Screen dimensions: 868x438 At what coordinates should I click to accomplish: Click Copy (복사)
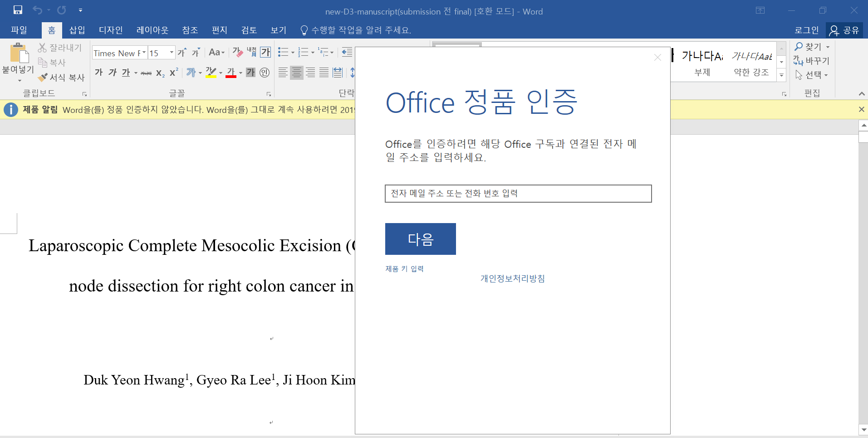pos(52,63)
